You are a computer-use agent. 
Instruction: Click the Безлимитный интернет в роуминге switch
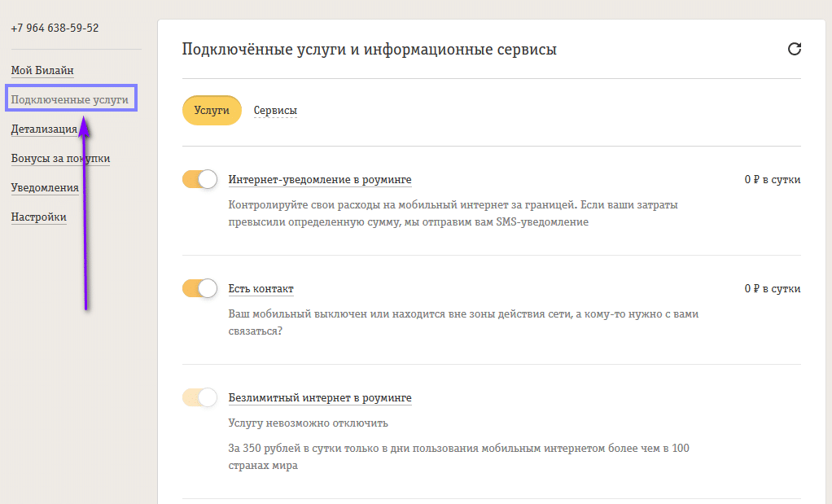click(199, 397)
